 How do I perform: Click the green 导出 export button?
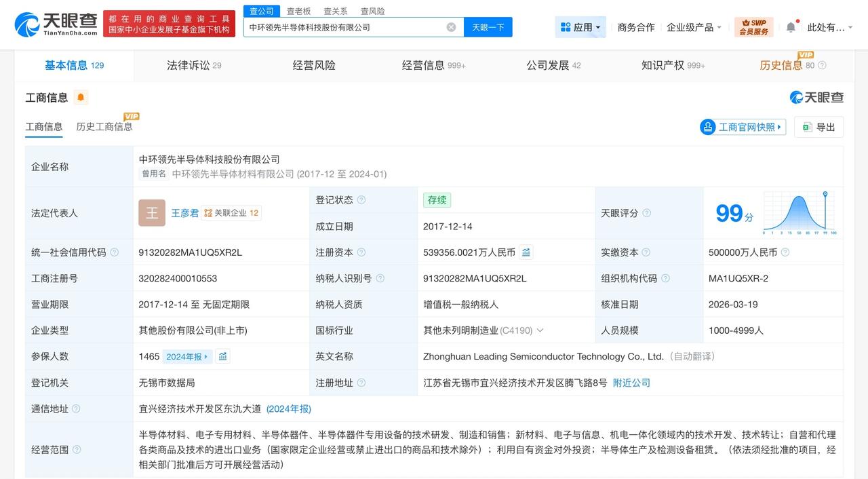(x=818, y=127)
